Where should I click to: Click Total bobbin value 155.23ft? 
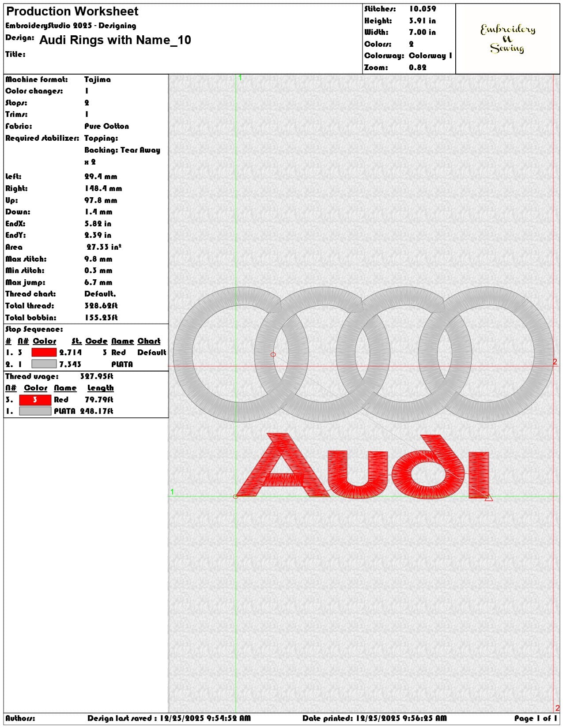[x=101, y=318]
